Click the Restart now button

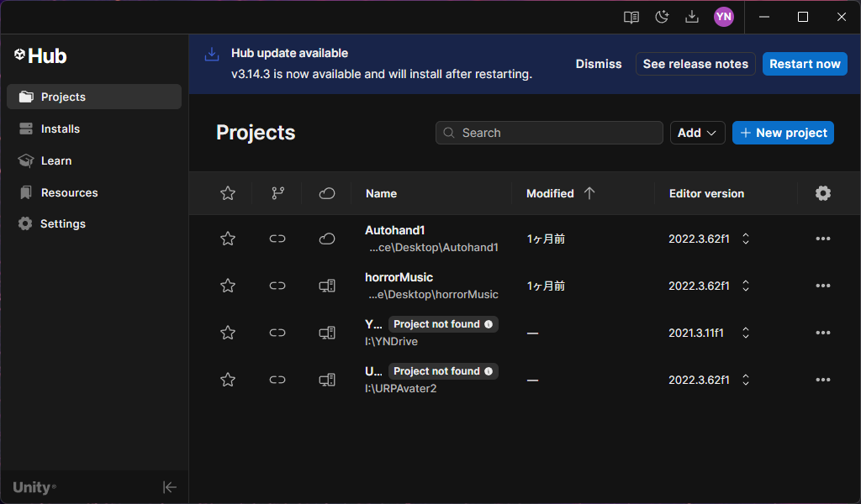point(805,64)
